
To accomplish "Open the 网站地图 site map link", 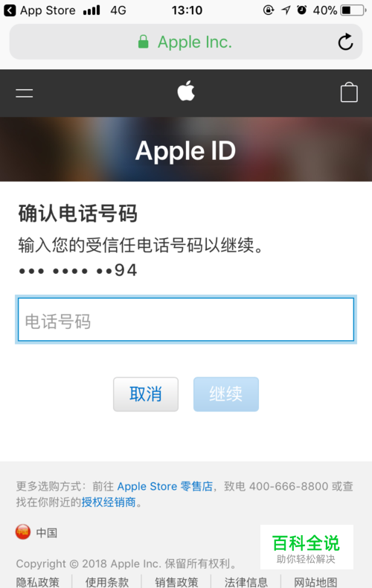I will [315, 582].
